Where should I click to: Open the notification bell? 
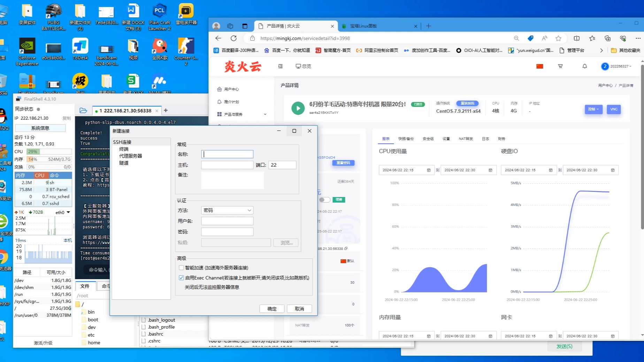pos(585,66)
